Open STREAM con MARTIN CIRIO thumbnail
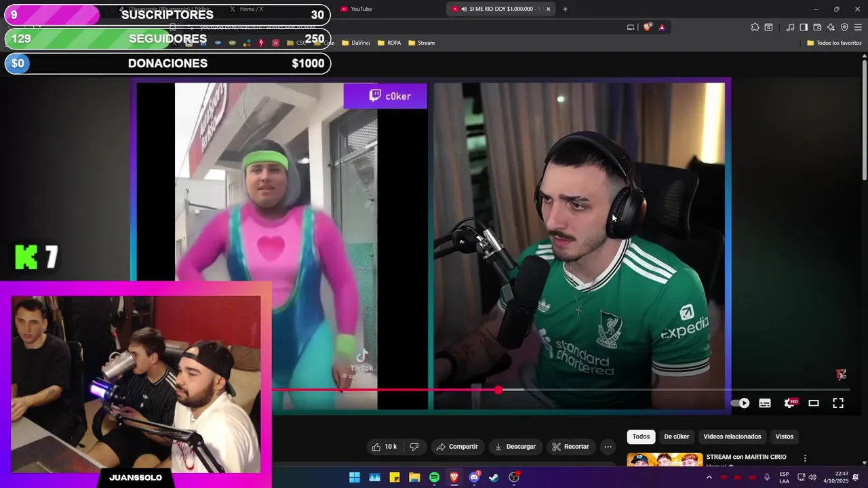The height and width of the screenshot is (488, 868). 665,460
